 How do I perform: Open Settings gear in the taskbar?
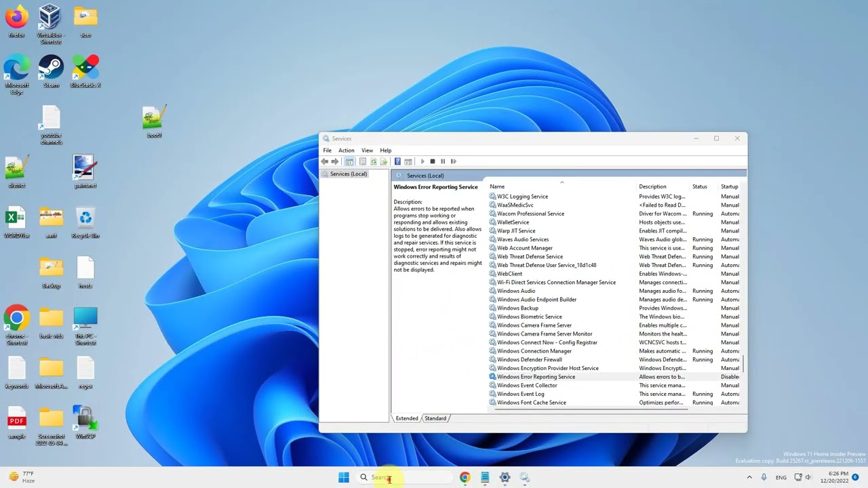(505, 477)
